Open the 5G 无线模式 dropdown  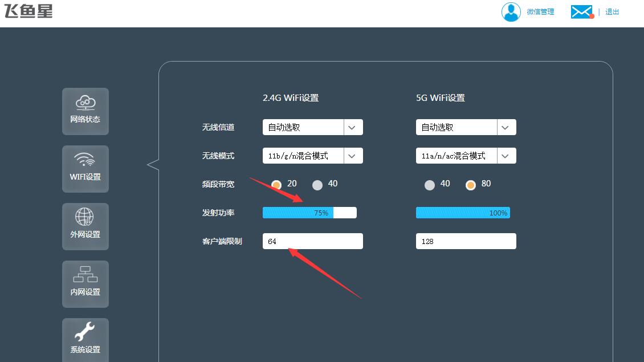coord(506,155)
